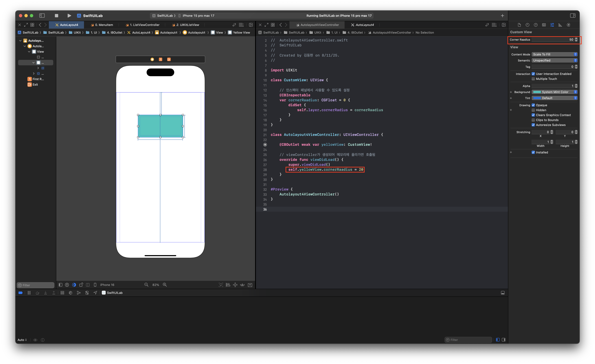Select the Attributes inspector icon

click(x=552, y=25)
